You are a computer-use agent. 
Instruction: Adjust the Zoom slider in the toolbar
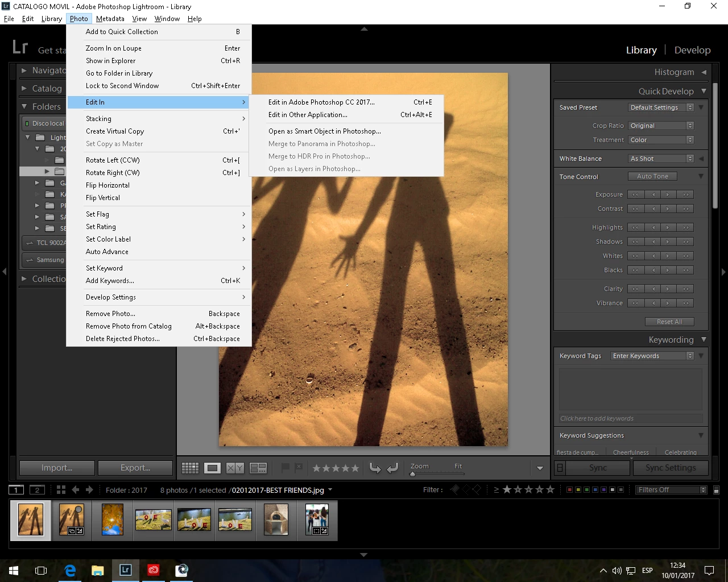point(437,473)
